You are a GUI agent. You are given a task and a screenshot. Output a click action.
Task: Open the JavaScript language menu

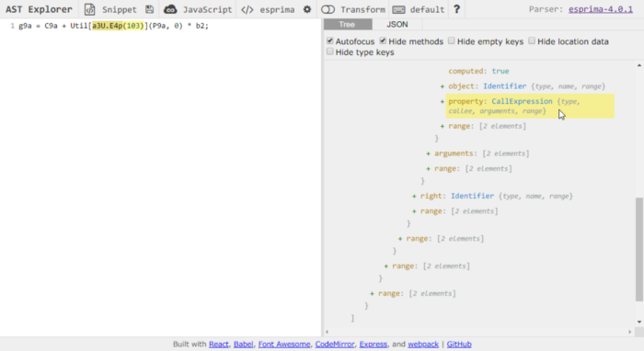click(207, 9)
